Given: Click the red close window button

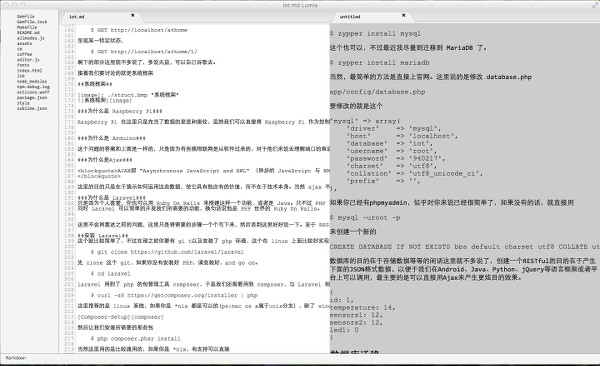Looking at the screenshot, I should [x=6, y=5].
